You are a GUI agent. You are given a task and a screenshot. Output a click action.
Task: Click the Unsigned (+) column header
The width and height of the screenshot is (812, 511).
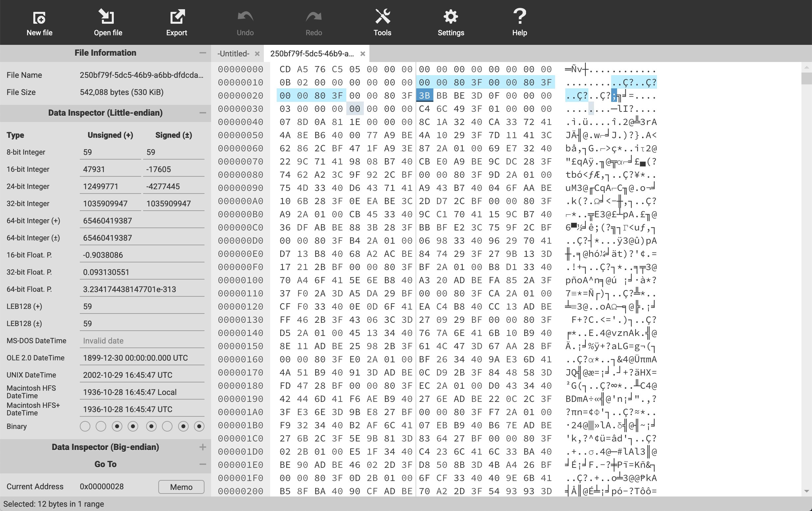tap(110, 135)
